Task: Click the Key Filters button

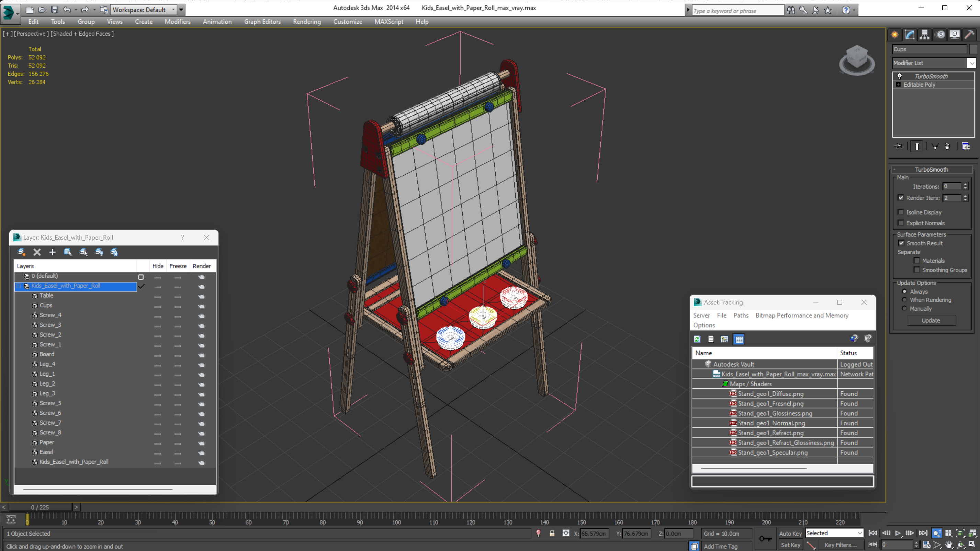Action: [x=841, y=545]
